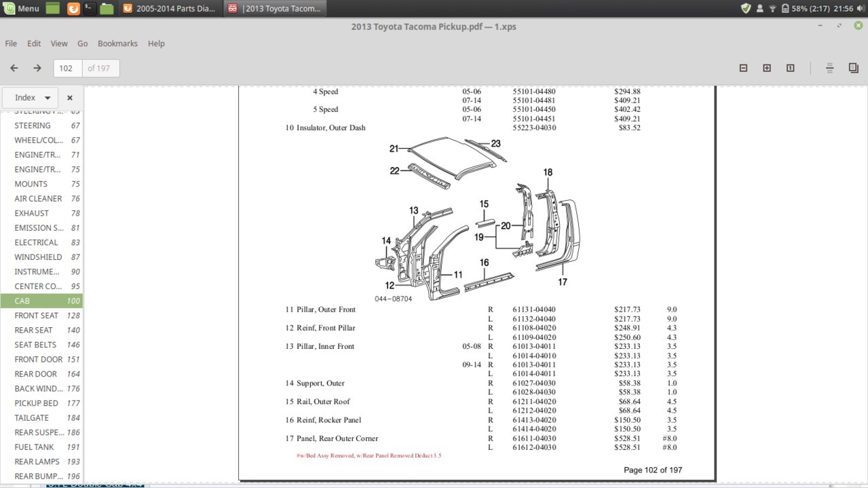This screenshot has height=488, width=868.
Task: Go to PICKUP BED section
Action: click(x=41, y=403)
